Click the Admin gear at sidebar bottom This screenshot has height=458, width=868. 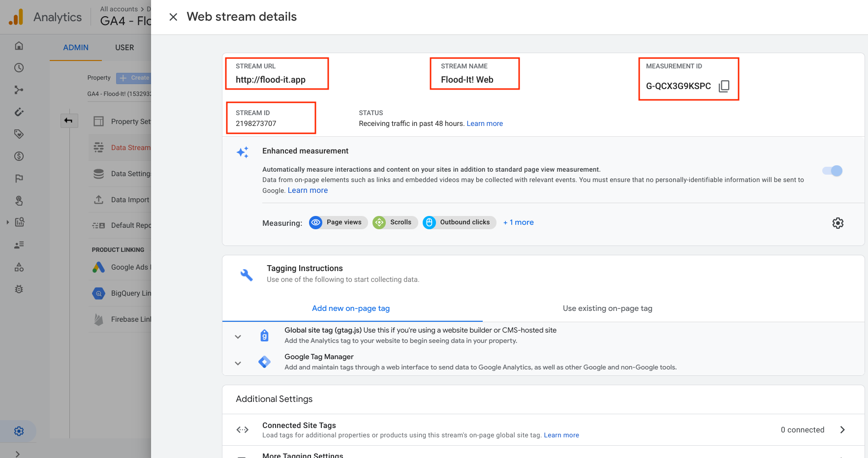point(19,431)
